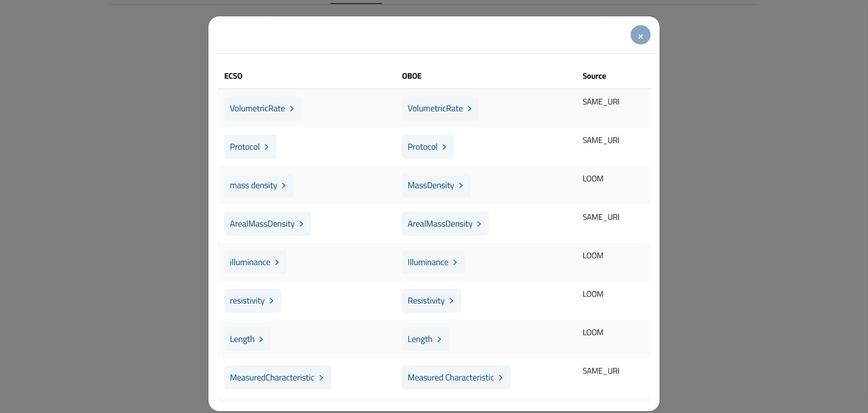Open the ECSO illuminance term
The width and height of the screenshot is (868, 413).
click(250, 262)
